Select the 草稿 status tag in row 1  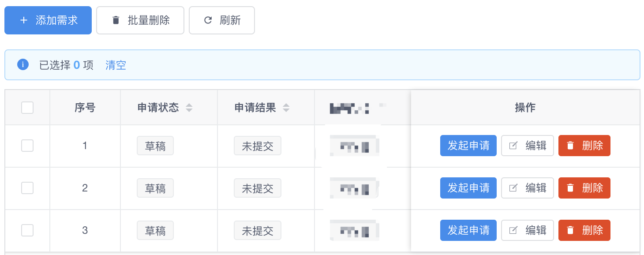pyautogui.click(x=155, y=146)
